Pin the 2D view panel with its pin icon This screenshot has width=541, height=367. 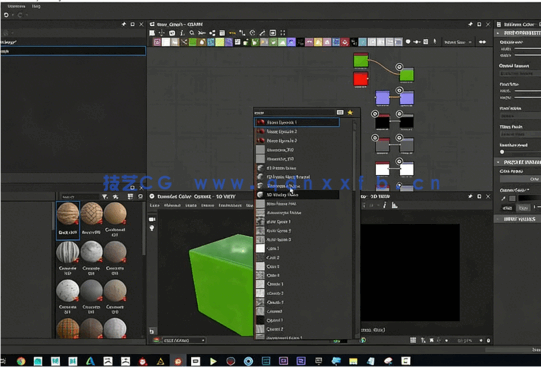[470, 196]
